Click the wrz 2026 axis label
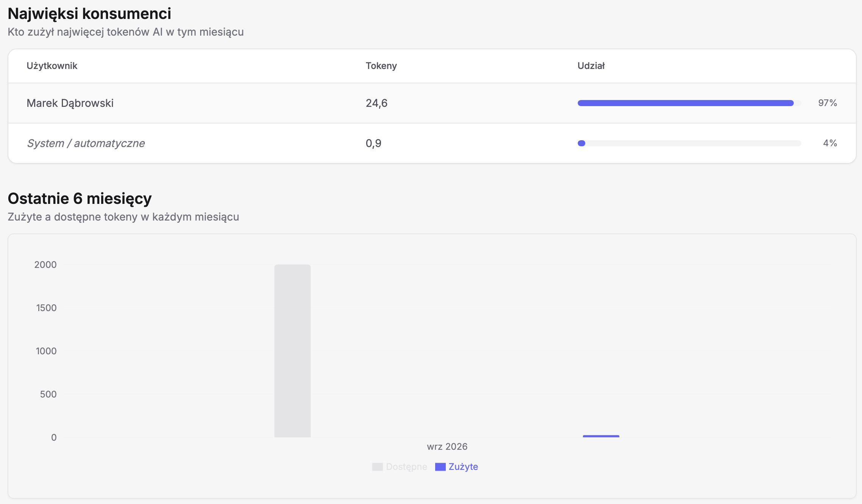 click(447, 446)
